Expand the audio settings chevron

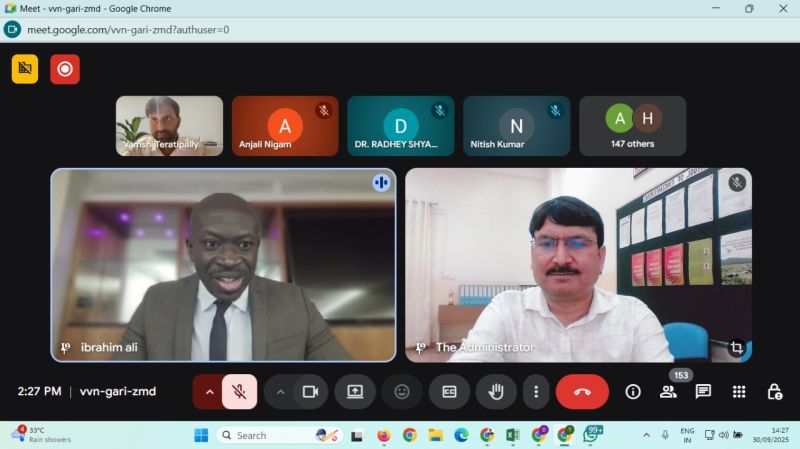tap(209, 392)
